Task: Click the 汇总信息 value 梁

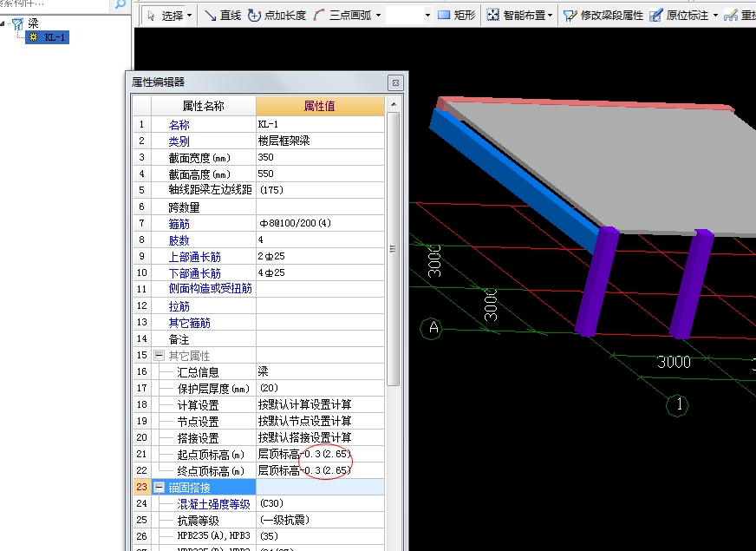Action: [x=320, y=371]
